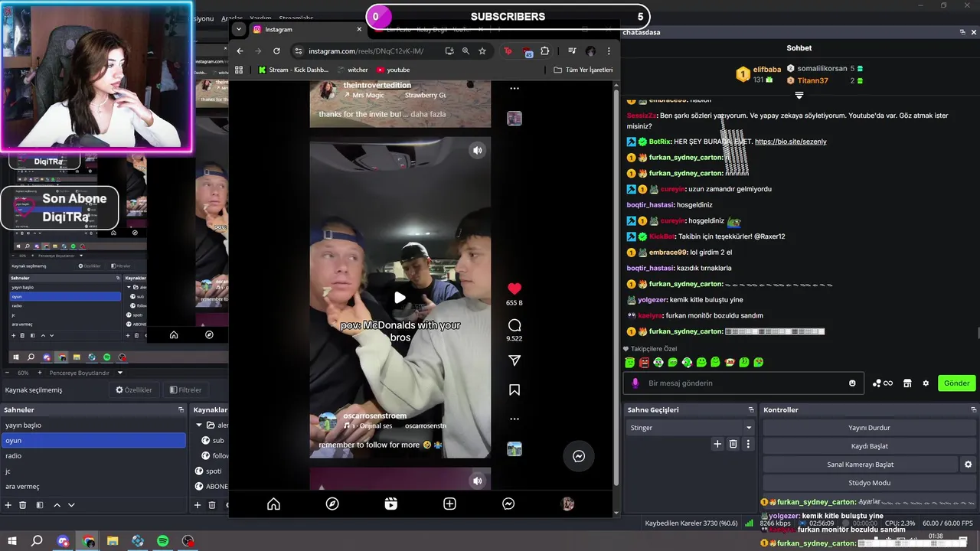Viewport: 980px width, 551px height.
Task: Open Instagram Home in bottom navigation
Action: coord(273,504)
